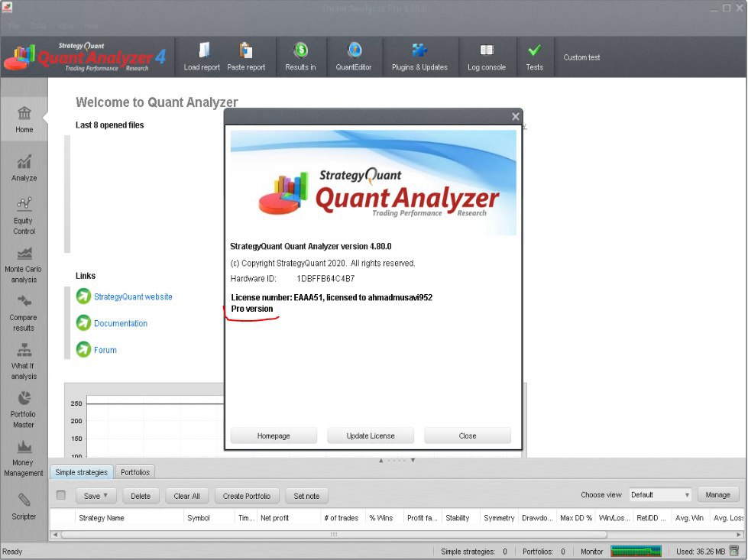Click the Load report toolbar icon
Screen dimensions: 748x560
click(204, 50)
